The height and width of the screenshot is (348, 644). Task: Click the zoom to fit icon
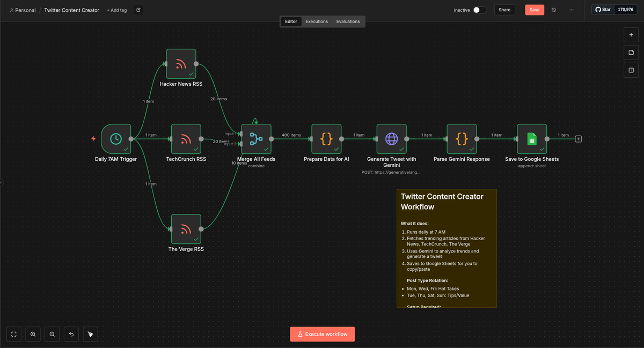click(x=14, y=334)
